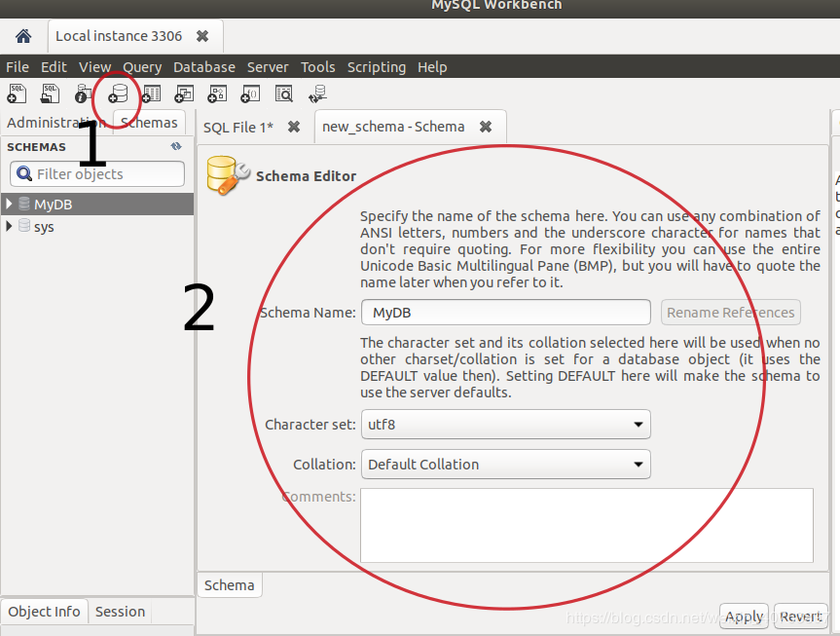The height and width of the screenshot is (636, 840).
Task: Close the new_schema - Schema tab
Action: click(486, 127)
